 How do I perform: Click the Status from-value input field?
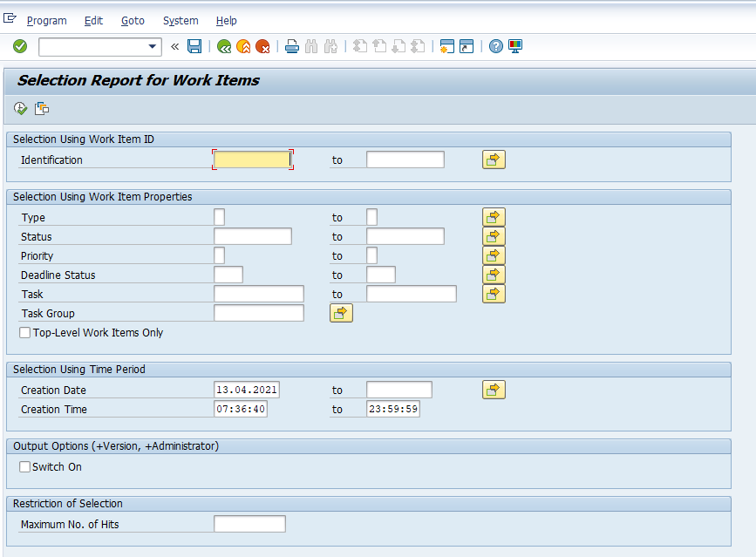(252, 236)
